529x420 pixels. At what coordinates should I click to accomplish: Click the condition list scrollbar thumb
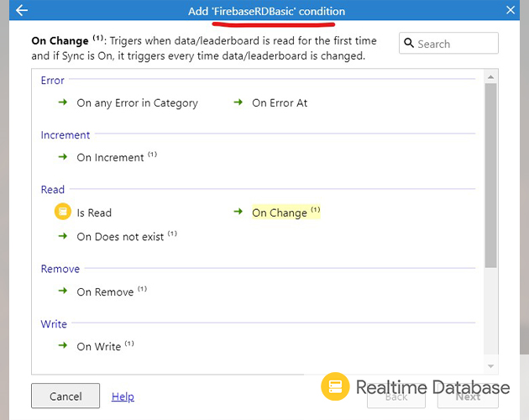click(x=490, y=176)
